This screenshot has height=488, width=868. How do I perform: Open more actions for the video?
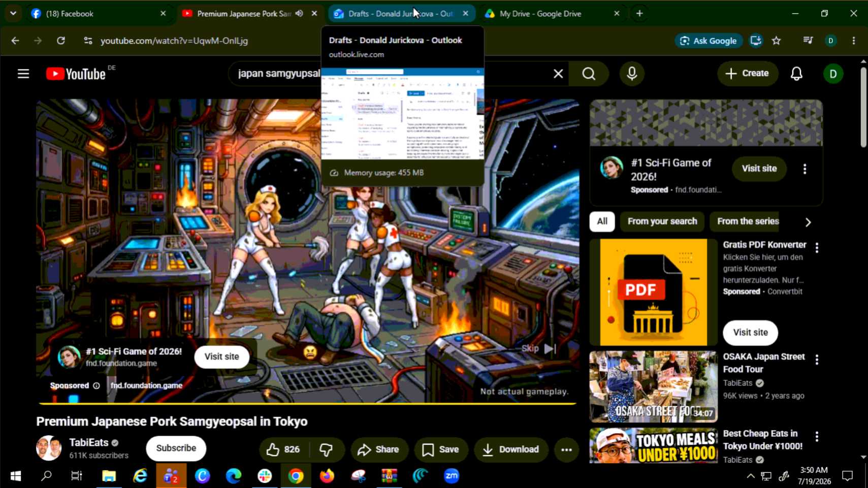tap(566, 449)
